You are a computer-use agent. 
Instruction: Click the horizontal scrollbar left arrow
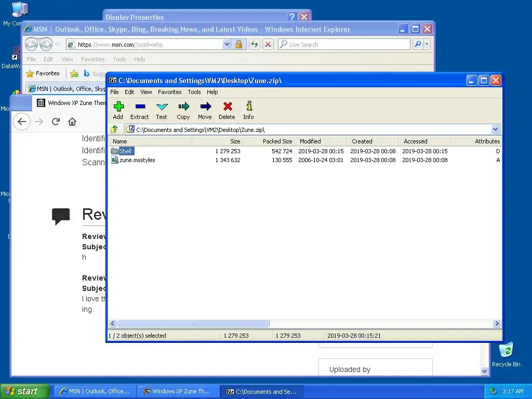[x=113, y=323]
